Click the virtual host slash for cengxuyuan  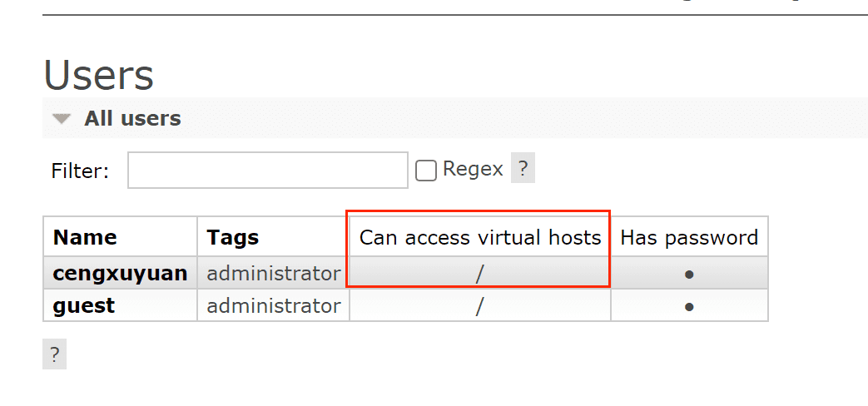[479, 275]
